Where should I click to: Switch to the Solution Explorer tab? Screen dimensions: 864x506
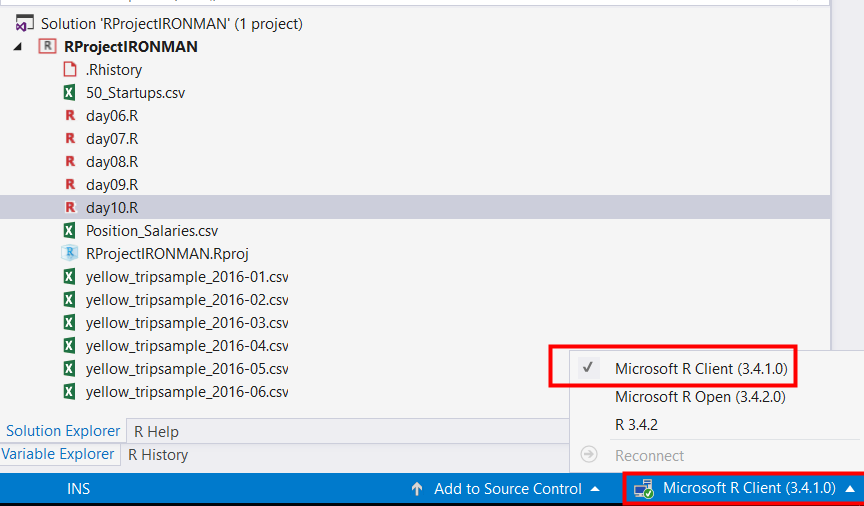point(63,430)
